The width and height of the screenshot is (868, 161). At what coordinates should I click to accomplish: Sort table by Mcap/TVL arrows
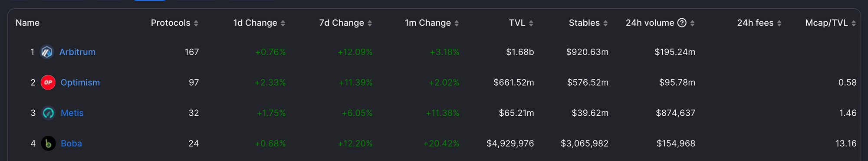854,23
